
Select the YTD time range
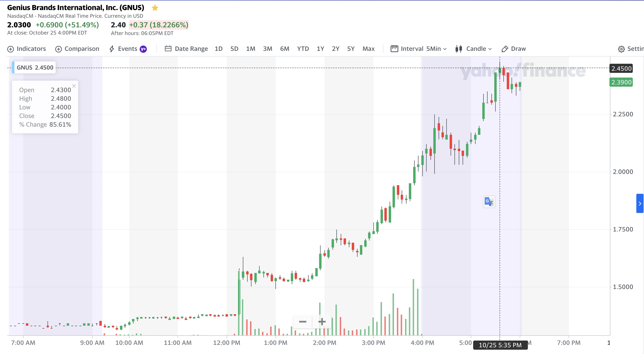tap(303, 49)
